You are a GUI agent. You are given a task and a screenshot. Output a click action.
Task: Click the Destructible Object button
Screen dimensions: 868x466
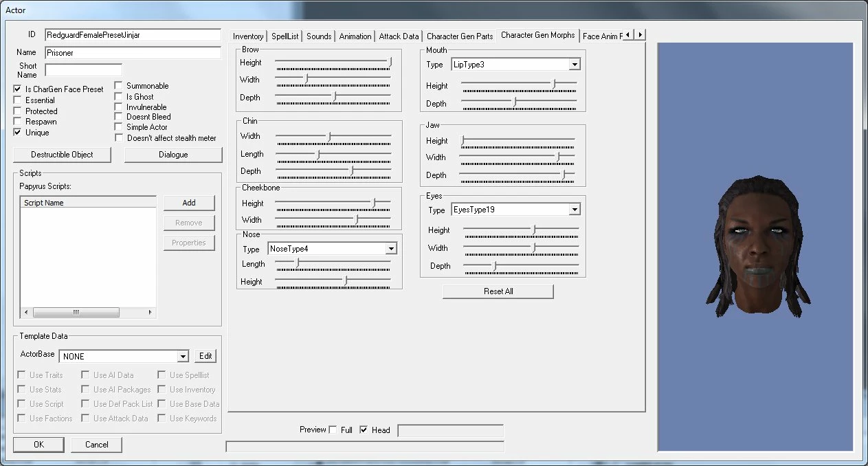tap(62, 155)
